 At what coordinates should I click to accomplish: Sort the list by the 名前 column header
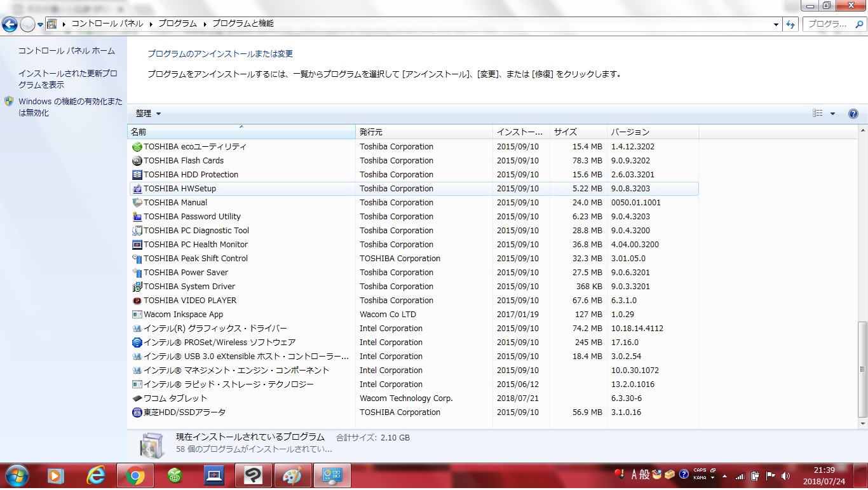point(241,132)
